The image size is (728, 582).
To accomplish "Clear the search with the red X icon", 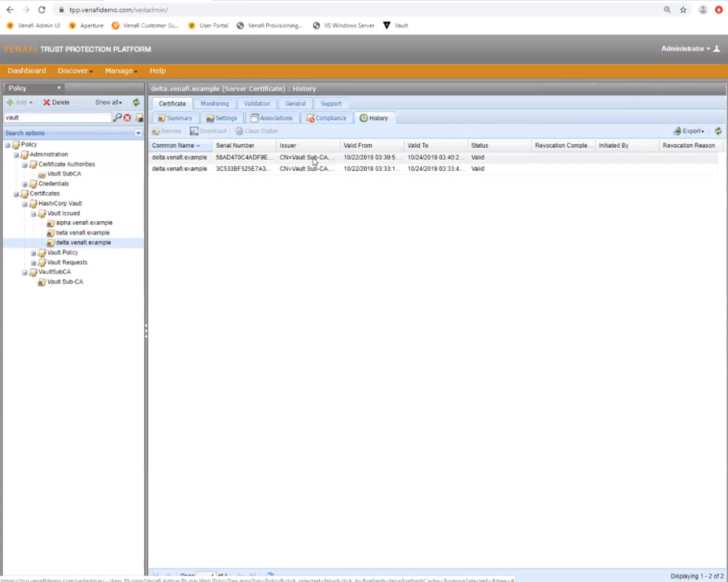I will [x=127, y=118].
